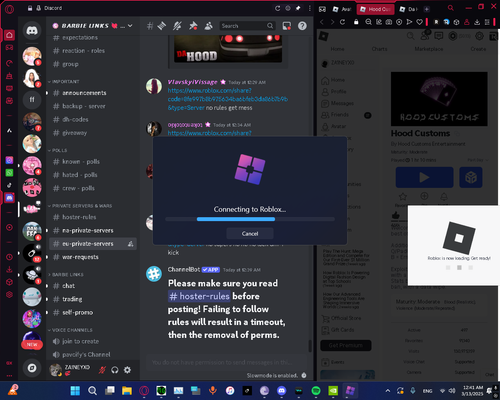Open Roblox chat messages icon in header
500x400 pixels.
click(x=439, y=36)
